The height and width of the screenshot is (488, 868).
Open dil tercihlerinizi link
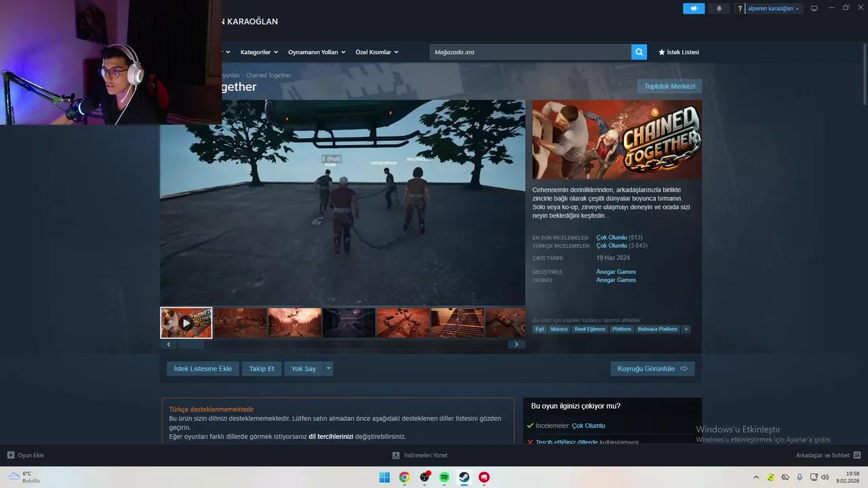coord(331,436)
